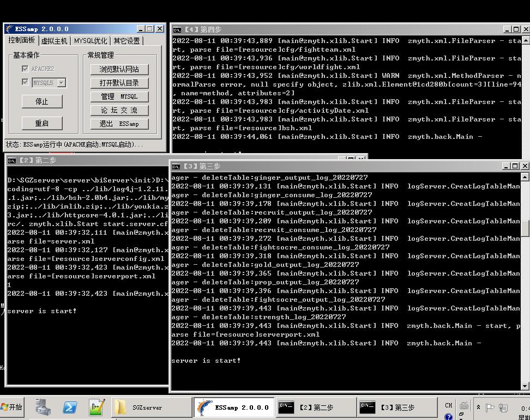
Task: Open system menu icon of 【2】第二步 window
Action: (x=12, y=161)
